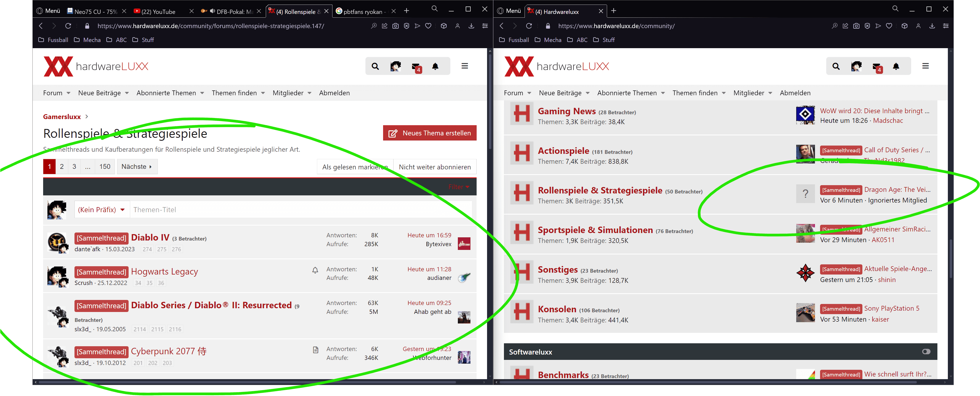Open search in left hardwareLUXX header
The width and height of the screenshot is (980, 396).
point(375,66)
